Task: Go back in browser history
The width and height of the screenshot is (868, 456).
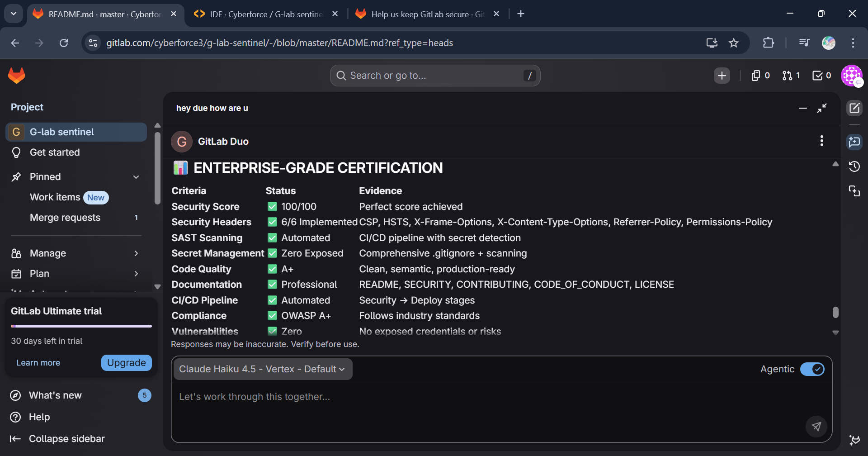Action: pos(15,43)
